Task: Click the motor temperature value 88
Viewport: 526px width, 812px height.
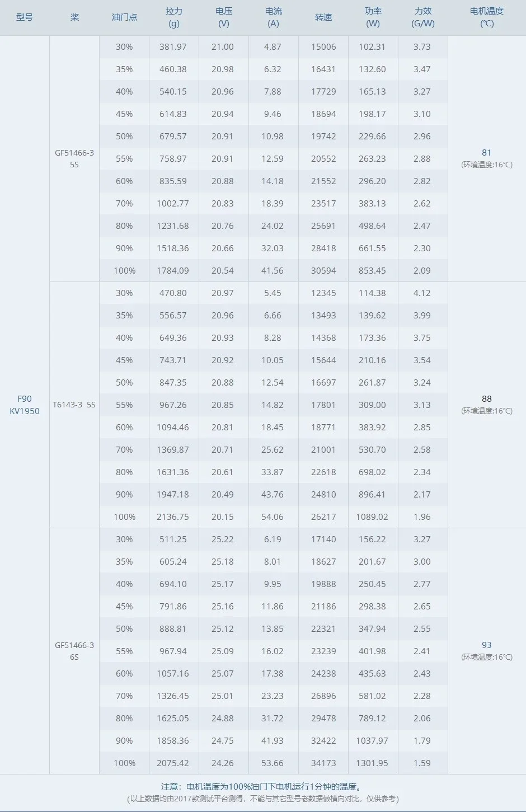Action: pos(487,398)
